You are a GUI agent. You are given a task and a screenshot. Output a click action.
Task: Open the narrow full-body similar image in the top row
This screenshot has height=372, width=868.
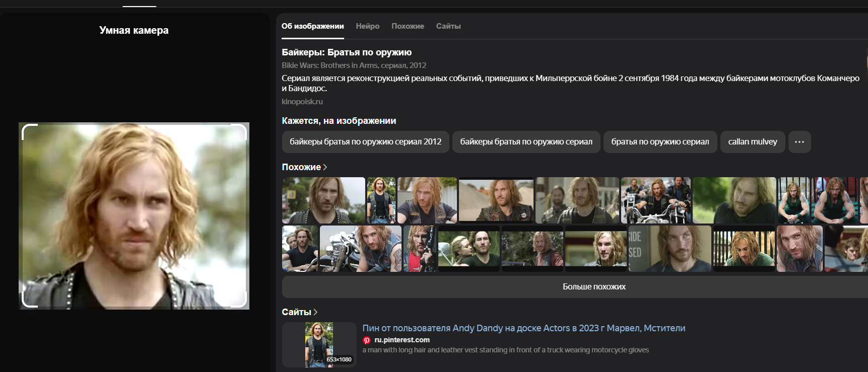tap(381, 200)
